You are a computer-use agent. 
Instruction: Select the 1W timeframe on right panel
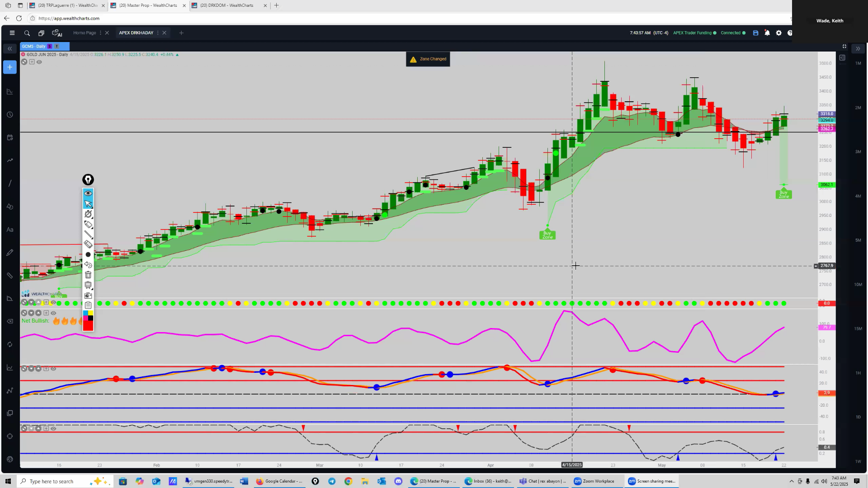[x=858, y=461]
